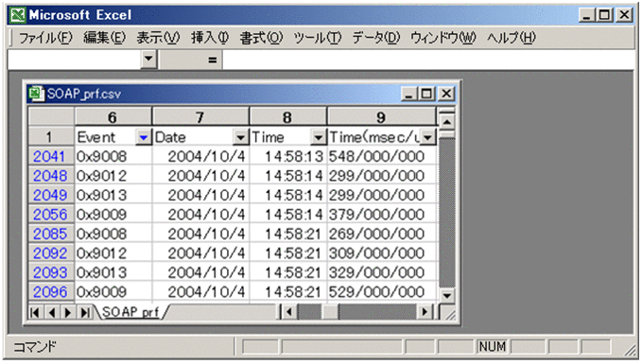Click cell 0x9008 in row 2041

(113, 156)
